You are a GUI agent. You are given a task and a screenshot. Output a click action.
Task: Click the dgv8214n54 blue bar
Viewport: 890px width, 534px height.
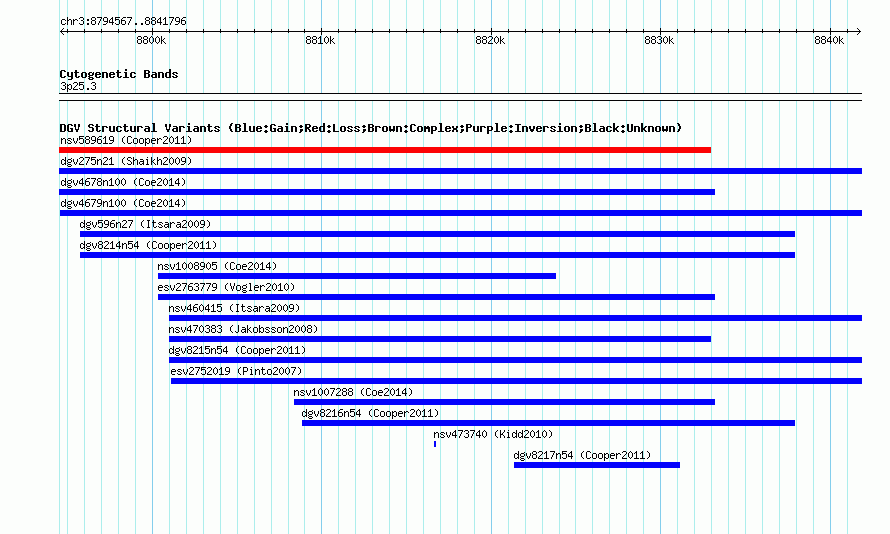click(x=438, y=255)
